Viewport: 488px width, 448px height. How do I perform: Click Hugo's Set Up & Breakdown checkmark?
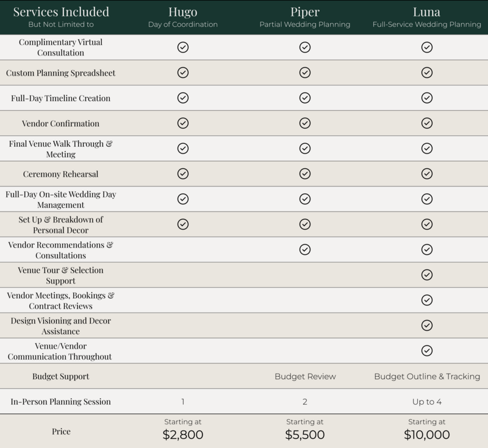click(182, 224)
